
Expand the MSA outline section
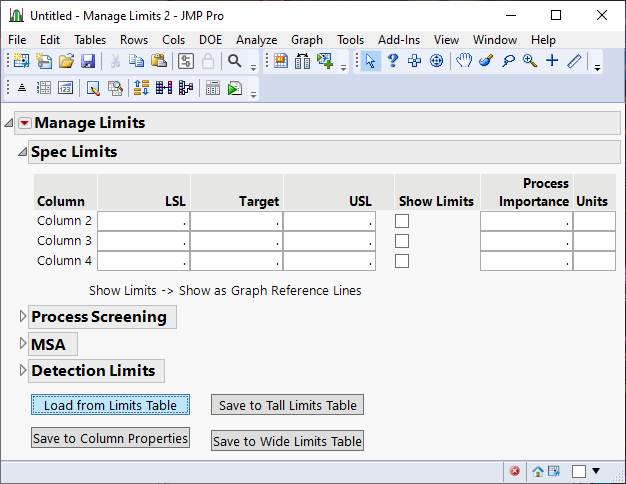[x=24, y=344]
